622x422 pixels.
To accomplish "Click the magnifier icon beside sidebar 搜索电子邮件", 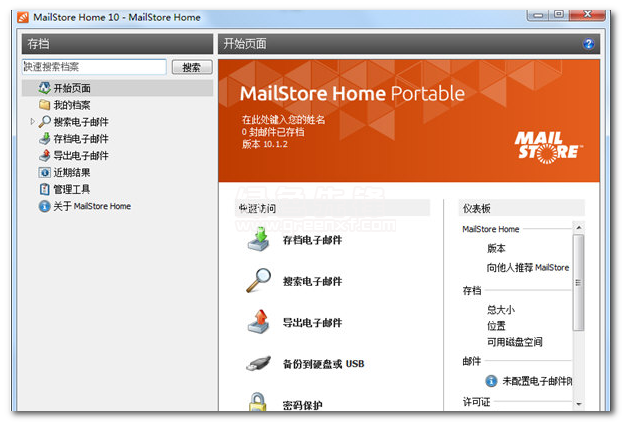I will (x=44, y=121).
